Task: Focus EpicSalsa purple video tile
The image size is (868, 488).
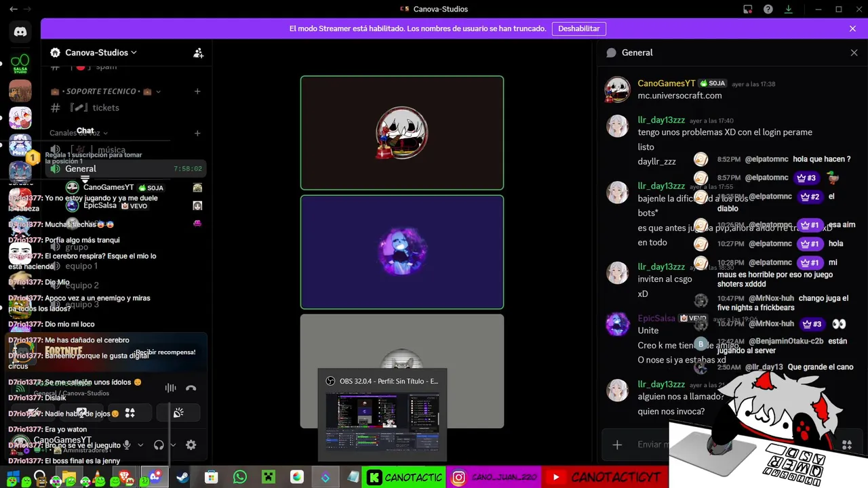Action: [x=402, y=252]
